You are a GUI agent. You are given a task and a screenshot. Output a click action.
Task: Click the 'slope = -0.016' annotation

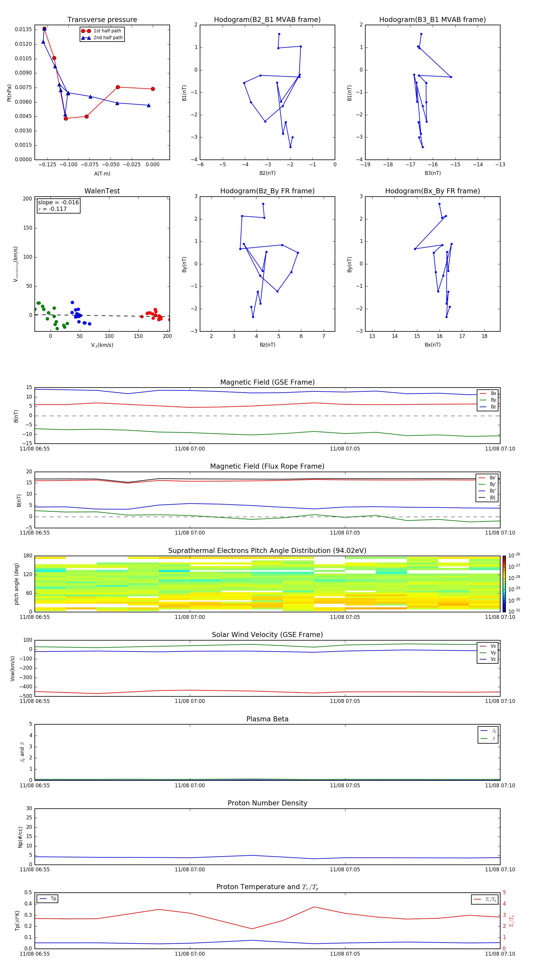pos(58,203)
